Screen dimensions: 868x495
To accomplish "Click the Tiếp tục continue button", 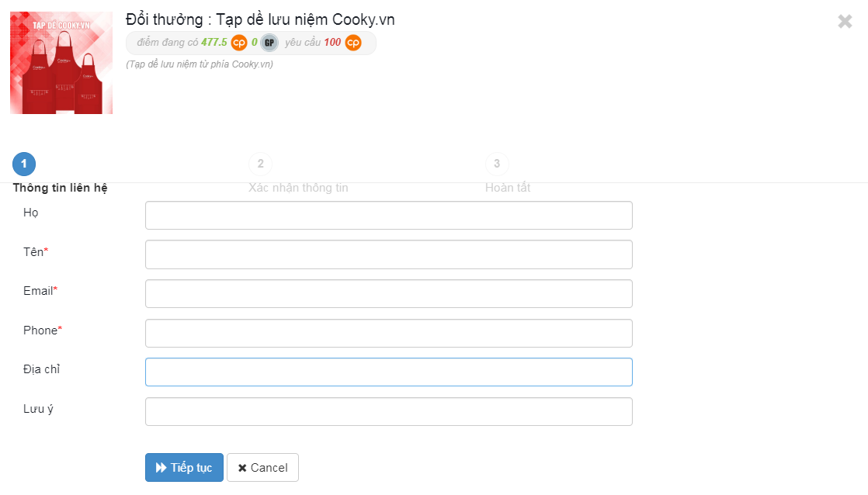I will click(x=184, y=467).
